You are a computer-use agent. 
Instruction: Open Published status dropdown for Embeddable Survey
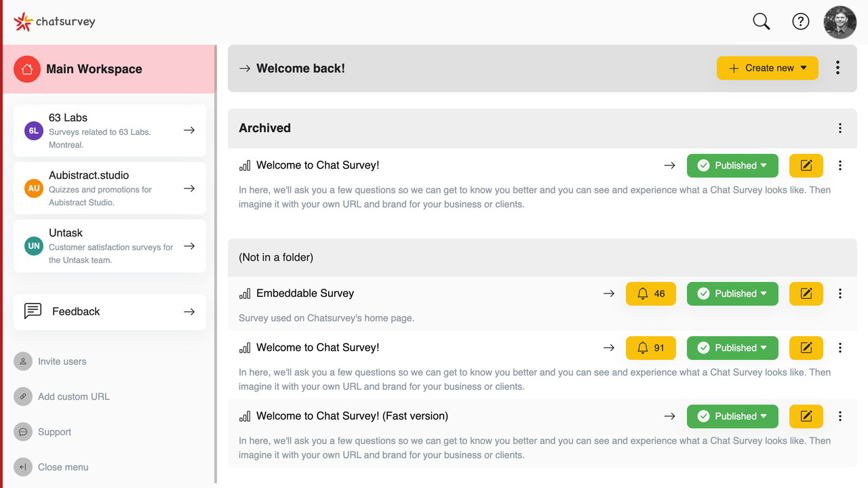click(x=732, y=293)
